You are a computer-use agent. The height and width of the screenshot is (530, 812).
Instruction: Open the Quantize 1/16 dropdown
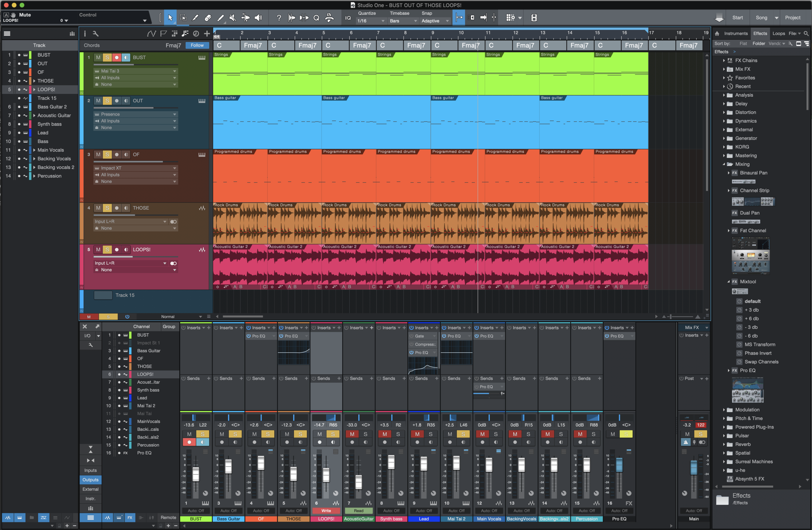[x=371, y=21]
